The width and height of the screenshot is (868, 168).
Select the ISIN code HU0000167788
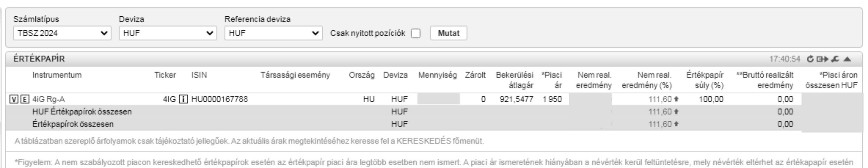[x=220, y=99]
